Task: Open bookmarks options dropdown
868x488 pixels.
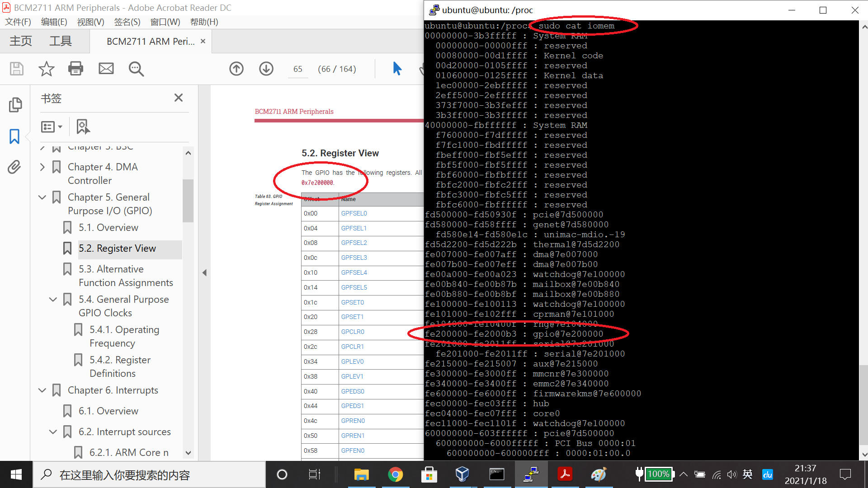Action: tap(51, 127)
